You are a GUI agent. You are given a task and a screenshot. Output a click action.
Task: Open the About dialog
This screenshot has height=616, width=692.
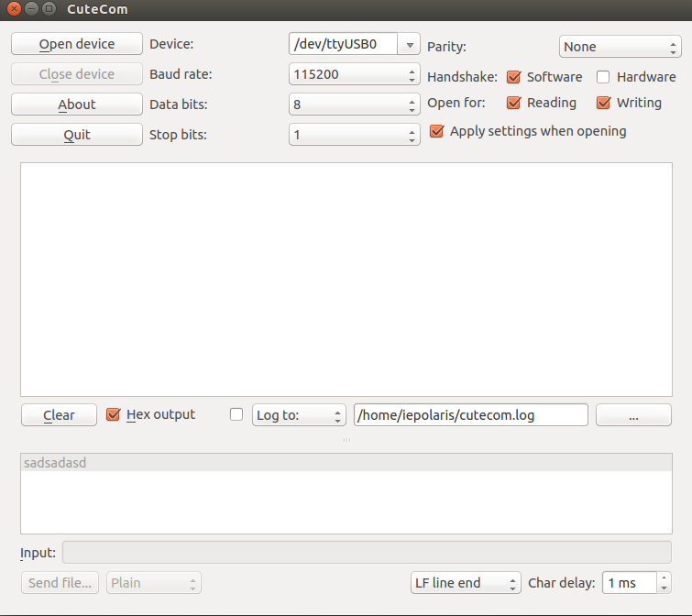point(77,104)
